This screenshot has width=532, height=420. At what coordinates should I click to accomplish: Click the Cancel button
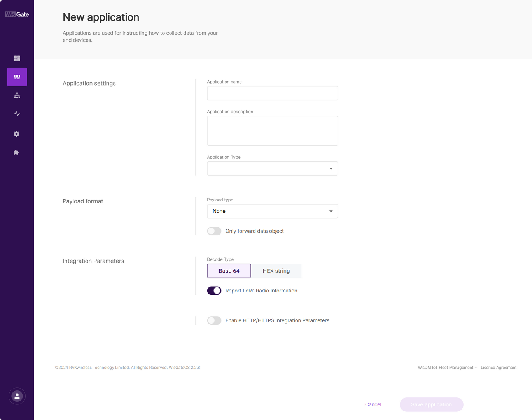point(373,404)
